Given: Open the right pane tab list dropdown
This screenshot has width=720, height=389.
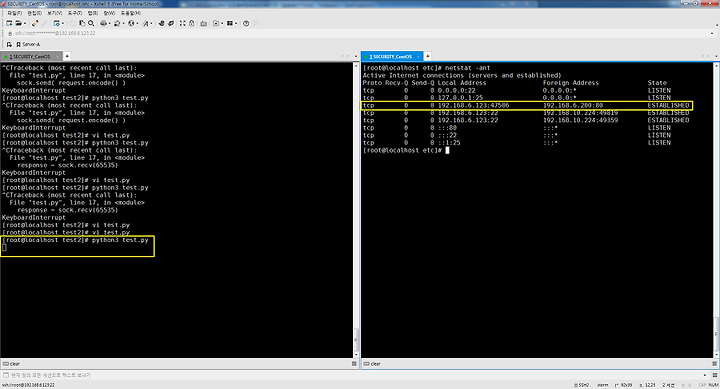Looking at the screenshot, I should (x=716, y=56).
